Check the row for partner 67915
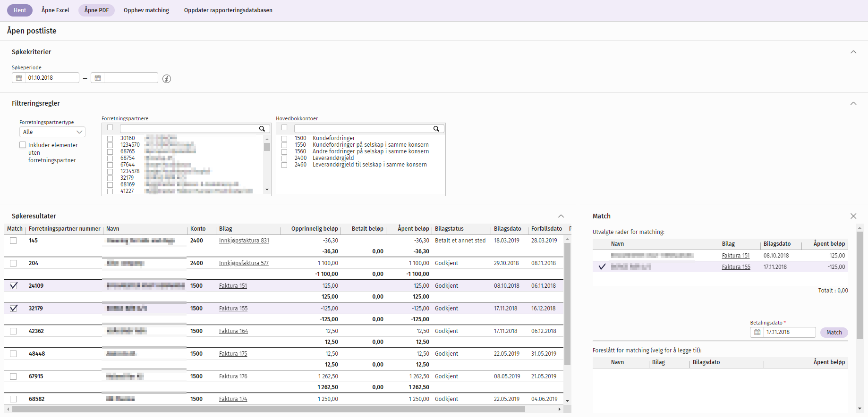 tap(13, 376)
